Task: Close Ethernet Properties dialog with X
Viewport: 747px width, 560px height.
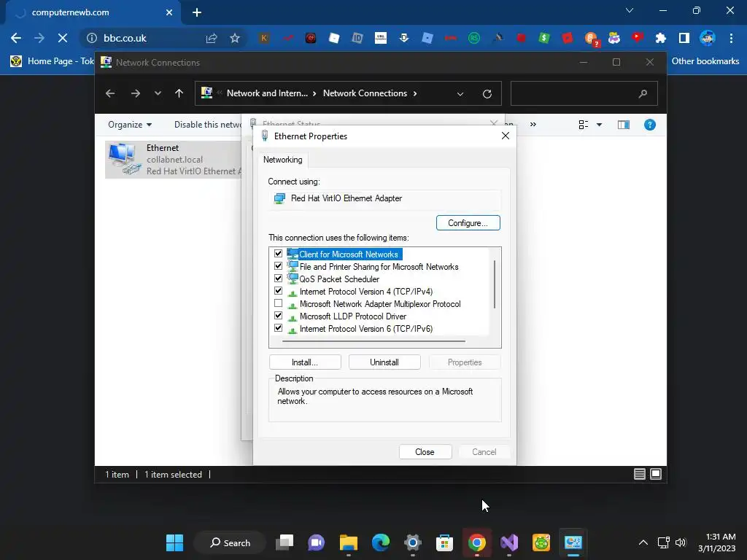Action: pyautogui.click(x=506, y=136)
